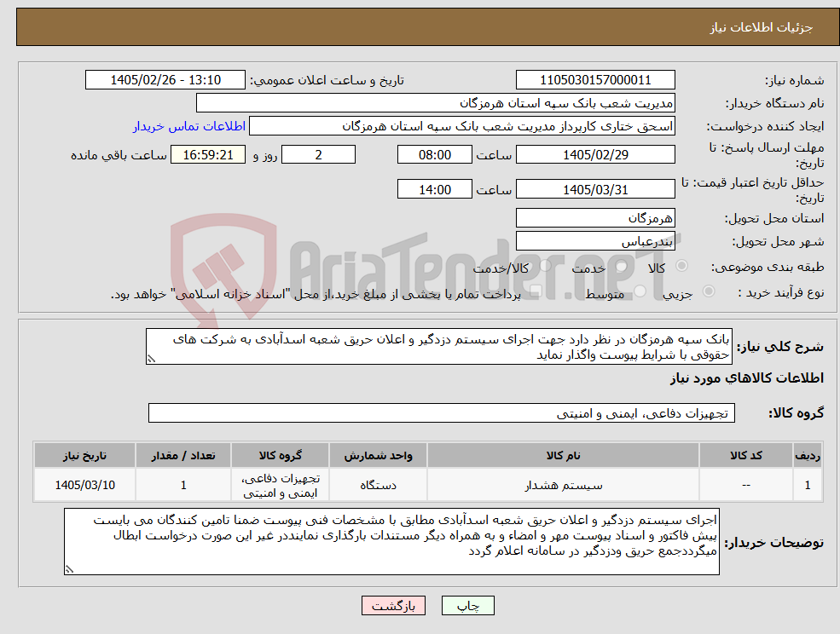This screenshot has width=840, height=634.
Task: Click the ساعت باقی مانده label
Action: click(119, 155)
